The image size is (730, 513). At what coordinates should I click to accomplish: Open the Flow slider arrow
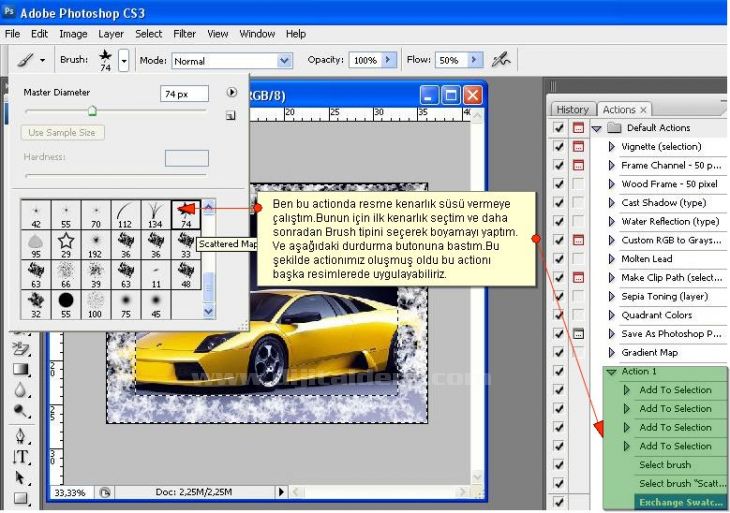click(474, 60)
